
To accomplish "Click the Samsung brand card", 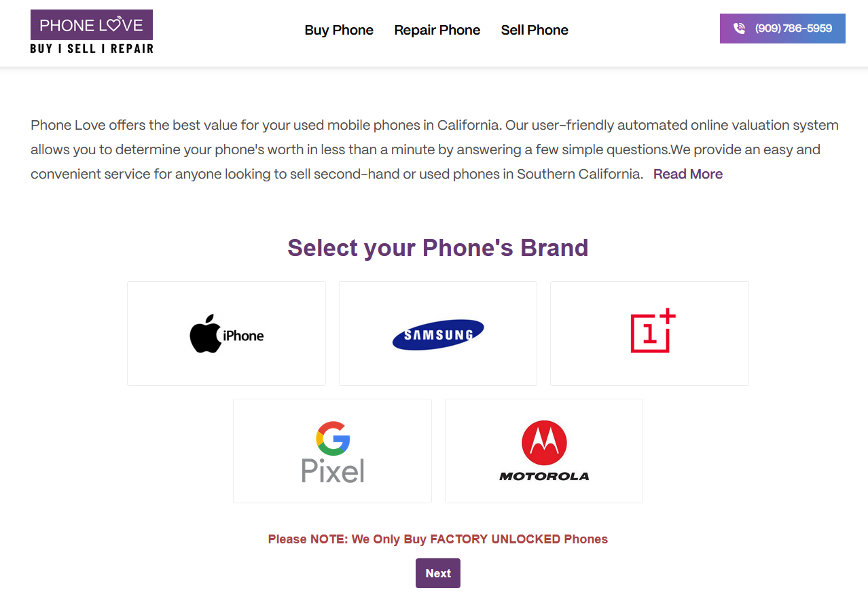I will [438, 333].
